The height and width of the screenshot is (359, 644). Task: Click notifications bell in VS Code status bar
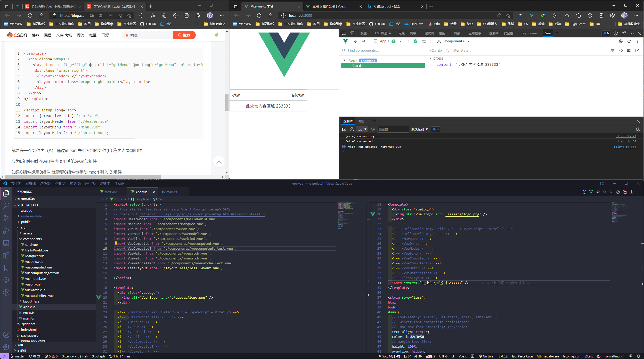pyautogui.click(x=638, y=356)
